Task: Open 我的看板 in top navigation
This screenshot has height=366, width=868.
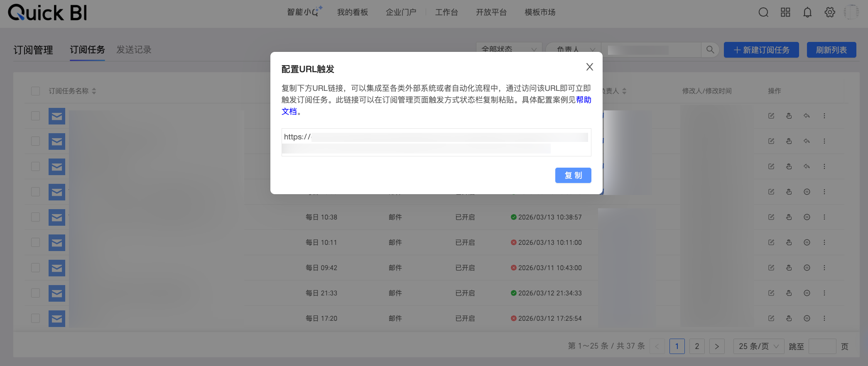Action: (353, 12)
